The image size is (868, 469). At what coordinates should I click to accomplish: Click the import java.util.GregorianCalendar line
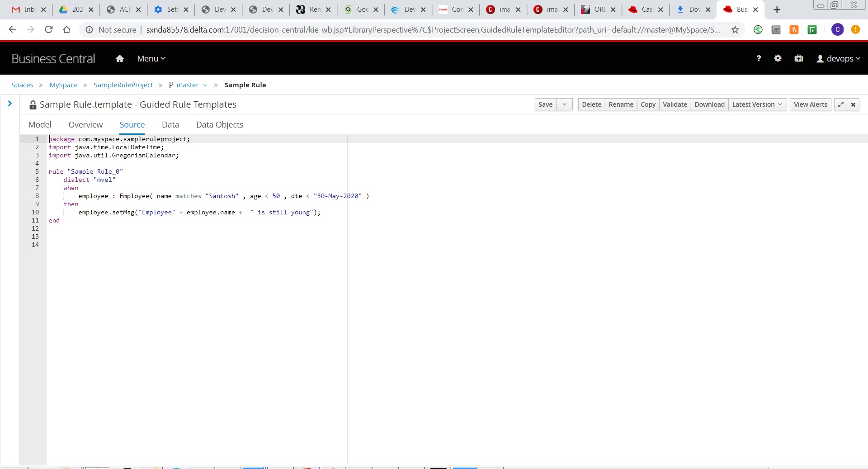tap(113, 155)
